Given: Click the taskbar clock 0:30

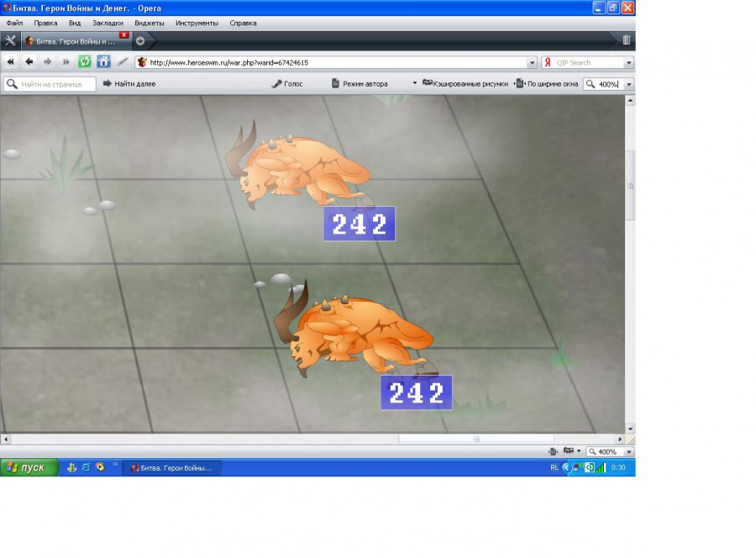Looking at the screenshot, I should (x=618, y=467).
